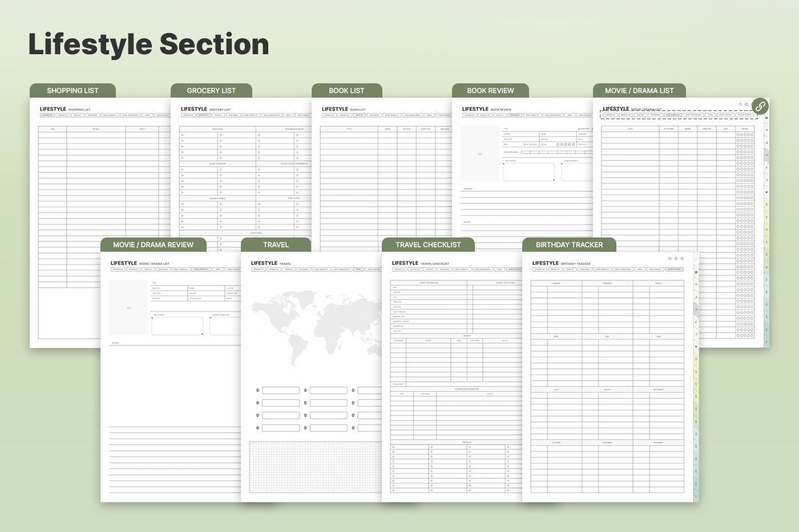Click the green GROCERY LIST label
799x532 pixels.
pos(211,91)
